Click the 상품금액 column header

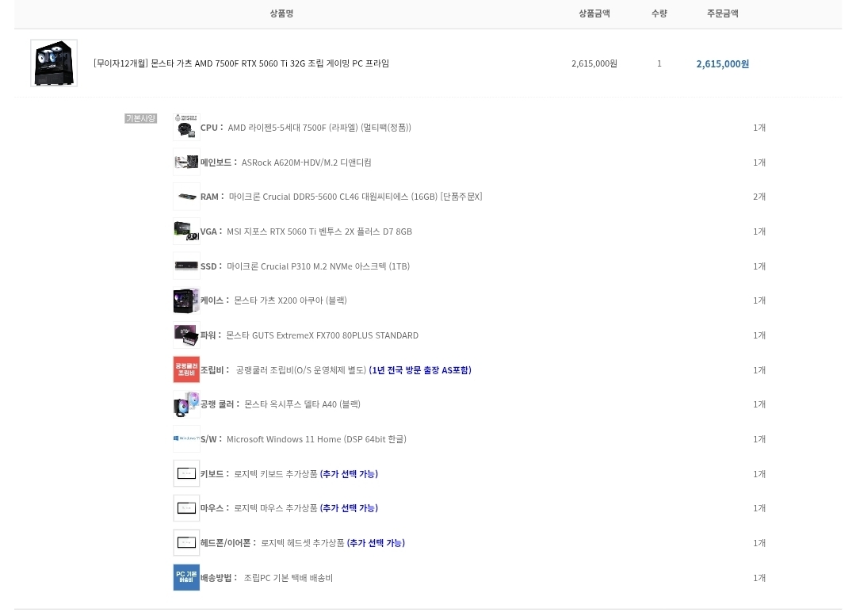(594, 13)
